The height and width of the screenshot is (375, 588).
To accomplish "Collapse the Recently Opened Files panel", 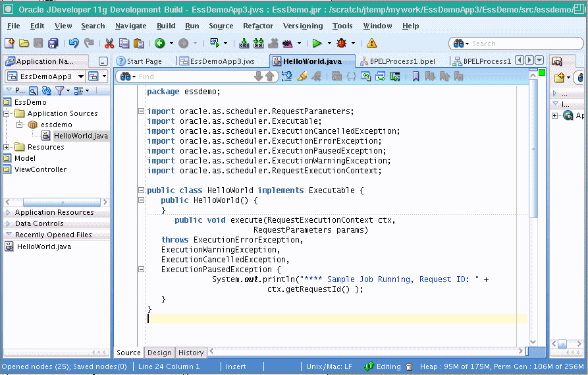I will [9, 234].
